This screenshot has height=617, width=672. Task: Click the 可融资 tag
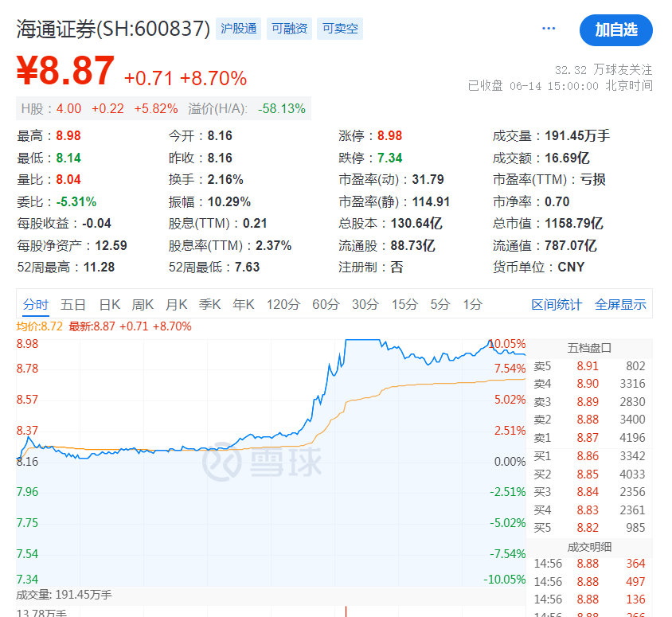click(x=289, y=29)
